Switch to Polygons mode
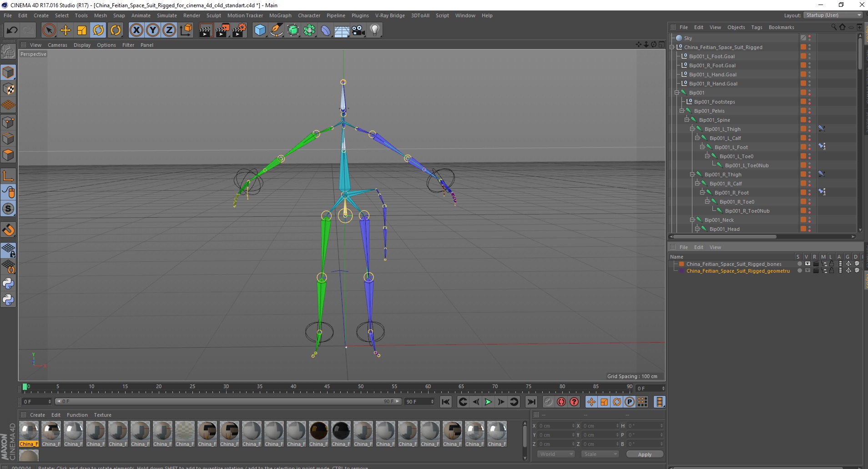This screenshot has height=469, width=868. click(x=8, y=155)
